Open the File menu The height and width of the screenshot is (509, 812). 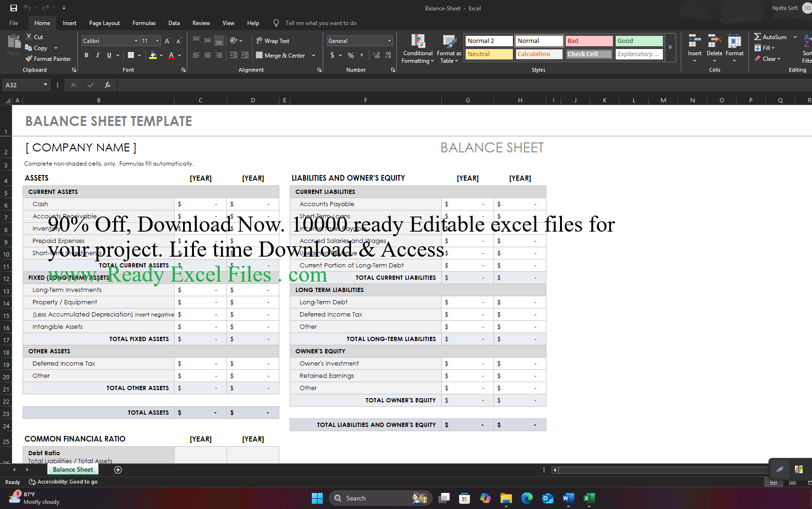[14, 23]
